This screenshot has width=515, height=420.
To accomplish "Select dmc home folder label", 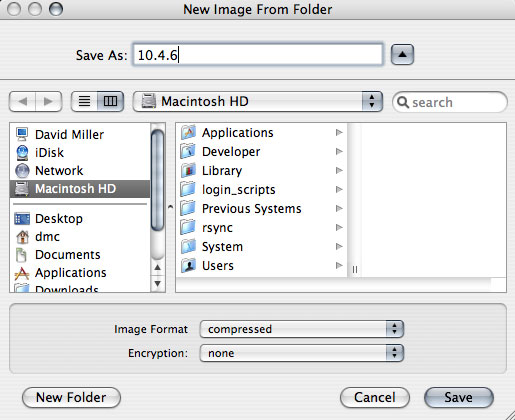I will tap(47, 237).
